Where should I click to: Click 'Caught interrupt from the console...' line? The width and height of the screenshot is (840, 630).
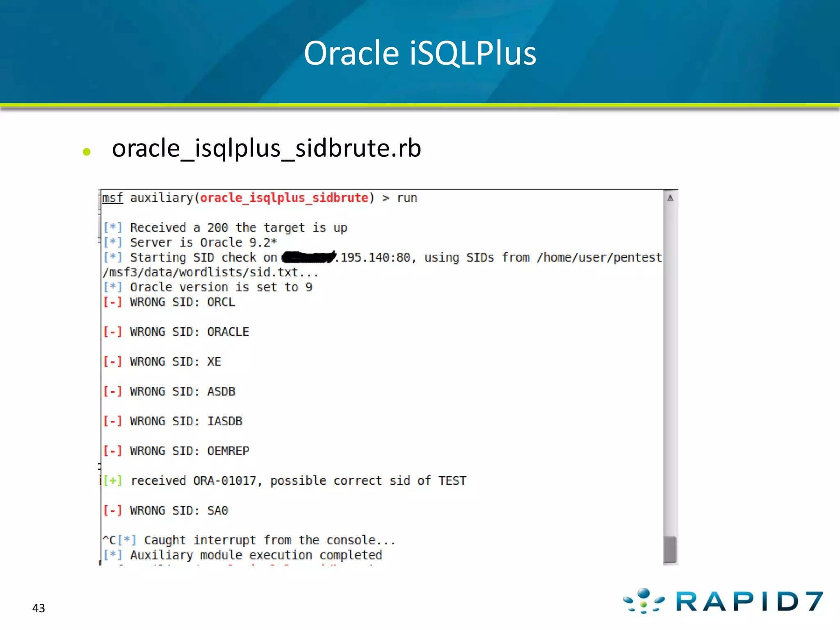click(x=249, y=540)
